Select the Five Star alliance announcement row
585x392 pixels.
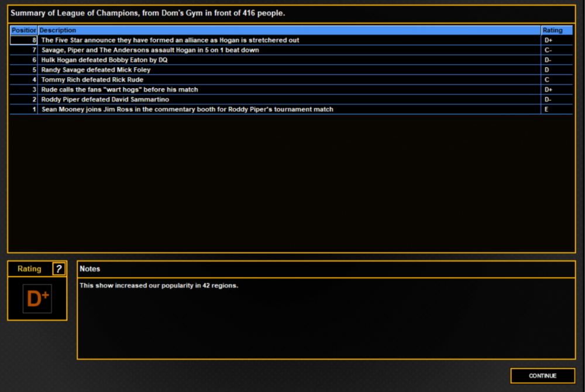coord(291,40)
